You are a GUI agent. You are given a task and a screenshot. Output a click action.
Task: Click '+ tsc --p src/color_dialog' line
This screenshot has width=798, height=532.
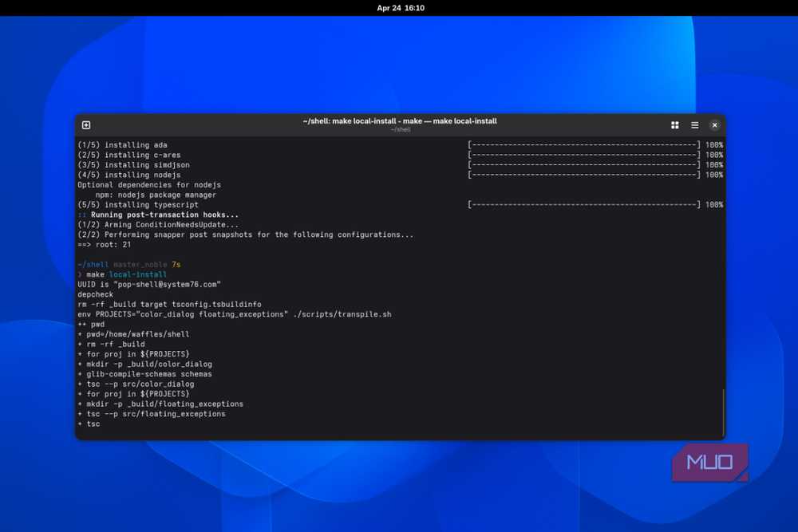[x=136, y=384]
